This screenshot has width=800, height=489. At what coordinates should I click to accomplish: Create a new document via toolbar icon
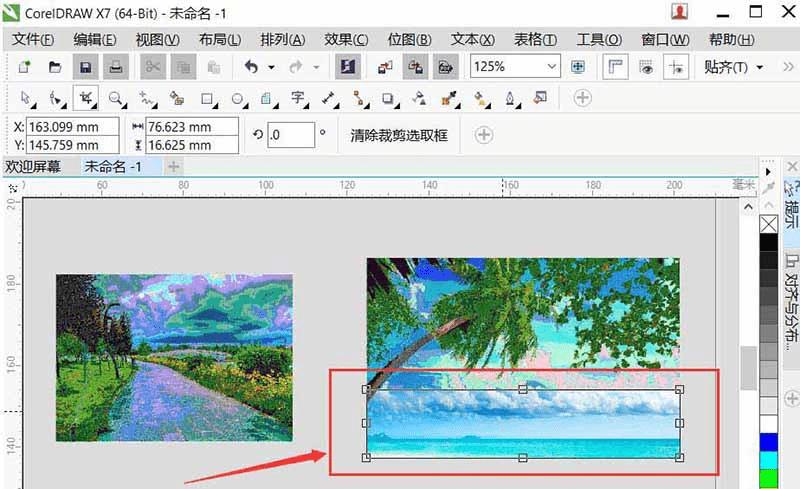[24, 67]
